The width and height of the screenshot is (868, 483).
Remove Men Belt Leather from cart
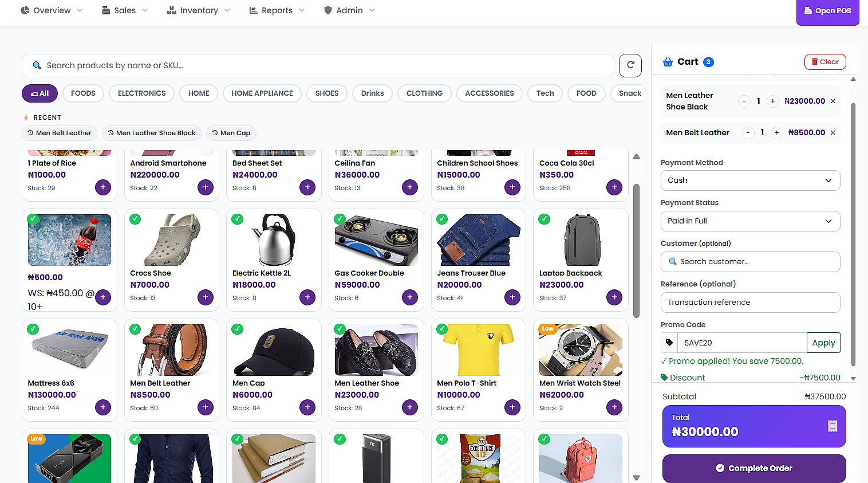coord(833,133)
